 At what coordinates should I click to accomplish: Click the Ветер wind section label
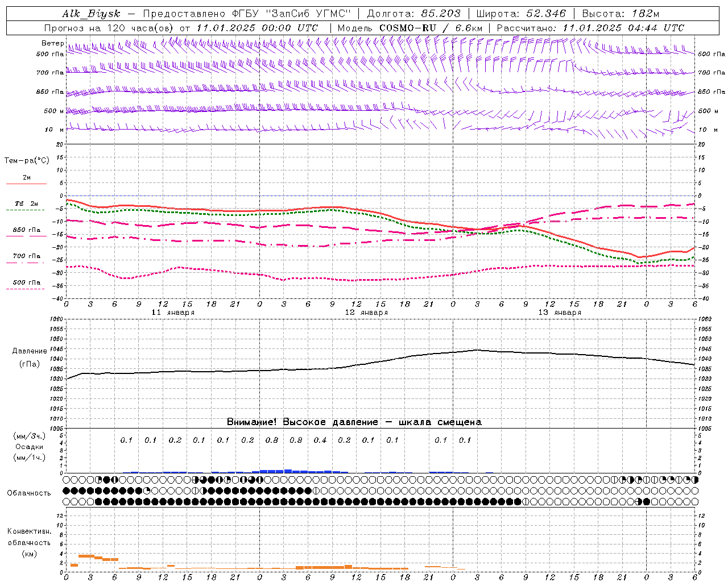tap(52, 43)
